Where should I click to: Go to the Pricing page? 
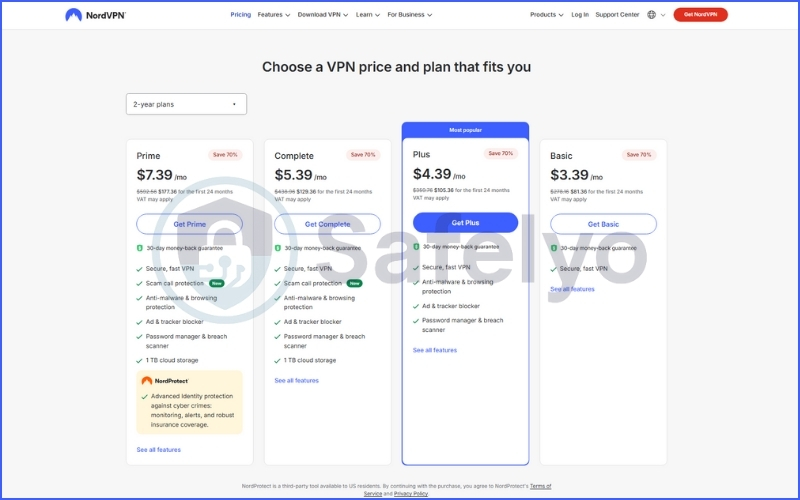coord(241,15)
